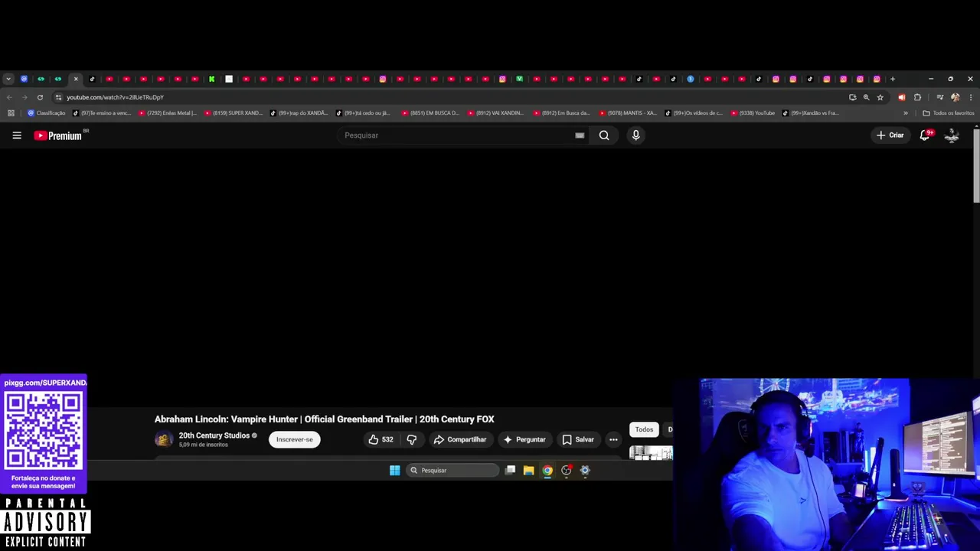Image resolution: width=980 pixels, height=551 pixels.
Task: Open the Classificação bookmark
Action: coord(47,113)
